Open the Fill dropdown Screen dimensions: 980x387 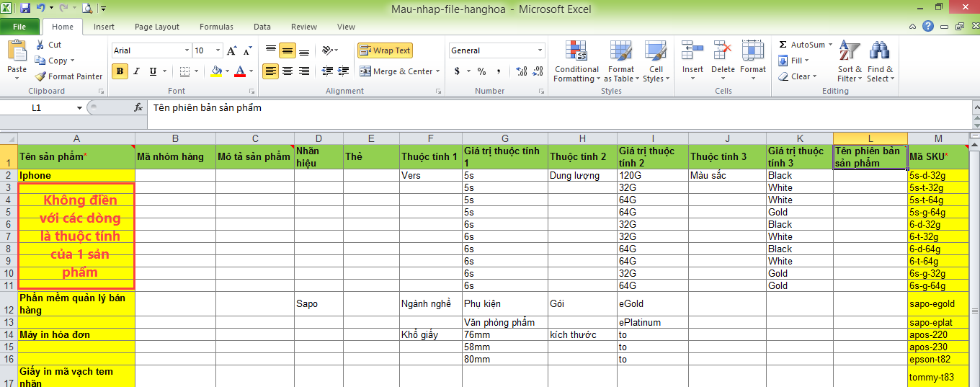[x=796, y=61]
